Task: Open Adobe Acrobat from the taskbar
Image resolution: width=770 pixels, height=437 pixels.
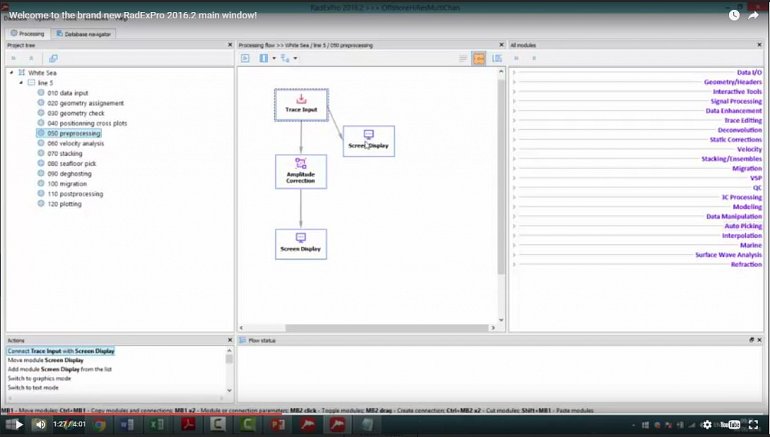Action: coord(189,424)
